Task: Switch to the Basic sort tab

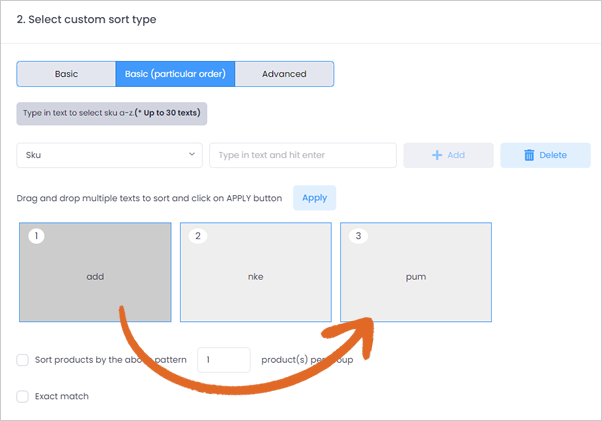Action: click(66, 74)
